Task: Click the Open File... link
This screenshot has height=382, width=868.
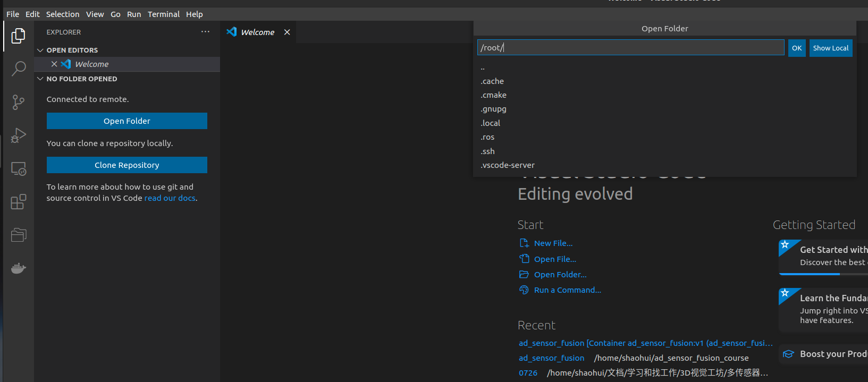Action: [555, 259]
